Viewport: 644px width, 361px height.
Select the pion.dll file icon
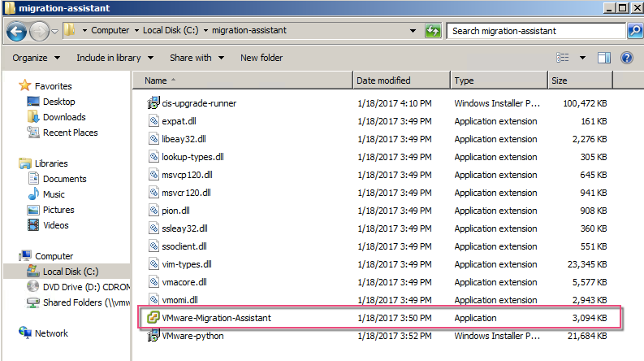[x=153, y=210]
